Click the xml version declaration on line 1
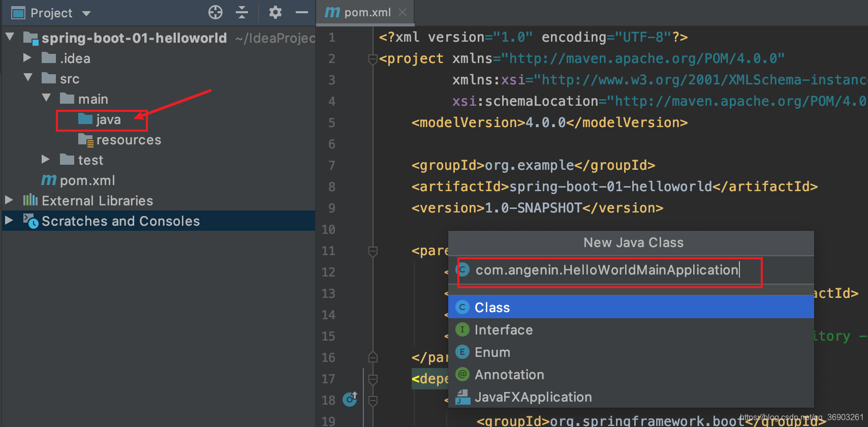The width and height of the screenshot is (868, 427). [x=533, y=37]
